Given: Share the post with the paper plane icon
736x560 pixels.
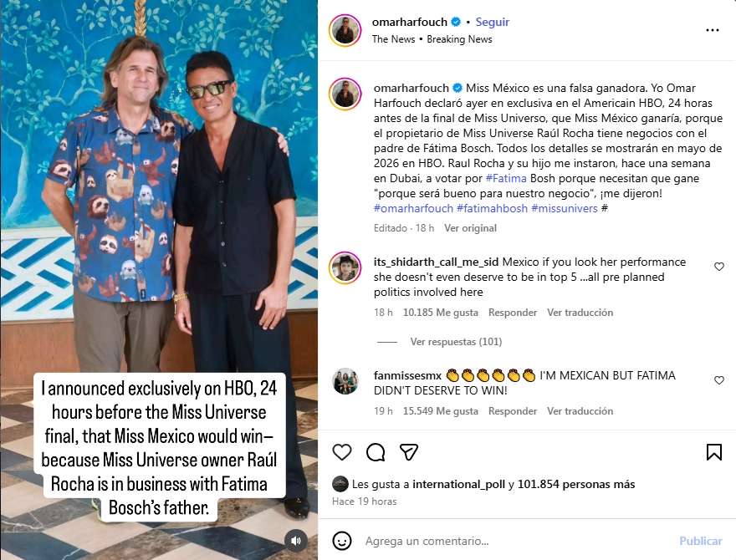Looking at the screenshot, I should (x=408, y=452).
